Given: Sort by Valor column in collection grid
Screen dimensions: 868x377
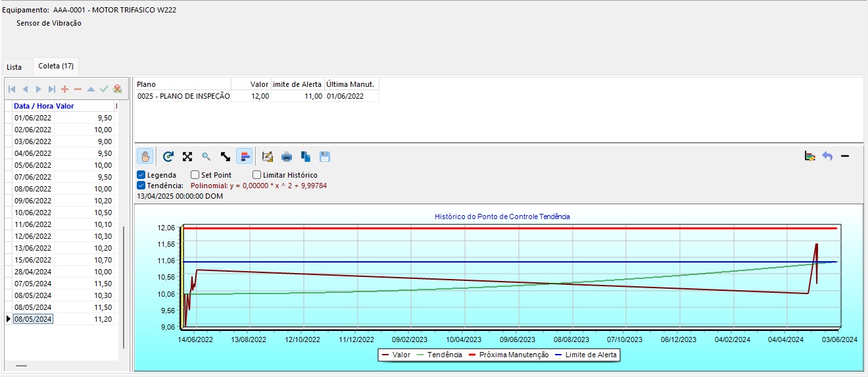Looking at the screenshot, I should pos(84,106).
